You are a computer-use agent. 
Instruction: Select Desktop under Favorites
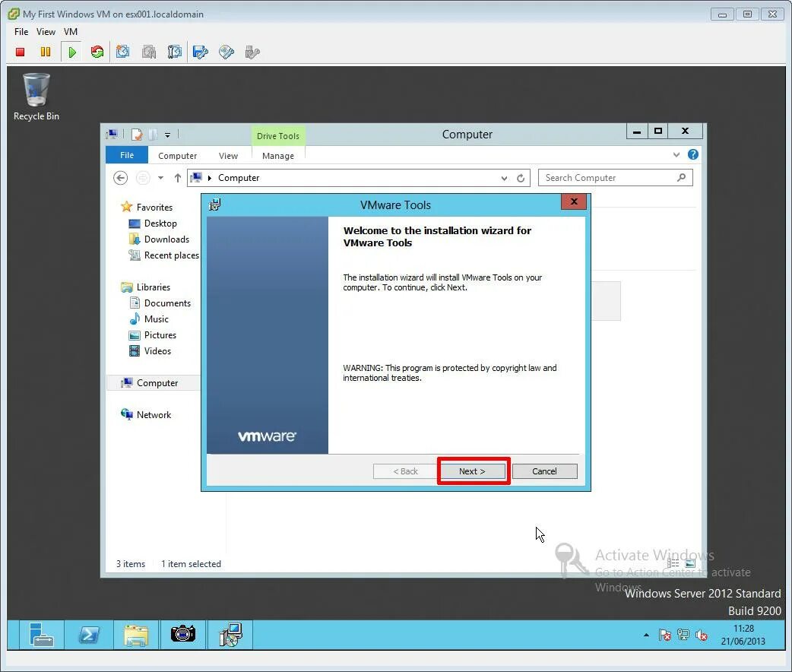pyautogui.click(x=153, y=223)
